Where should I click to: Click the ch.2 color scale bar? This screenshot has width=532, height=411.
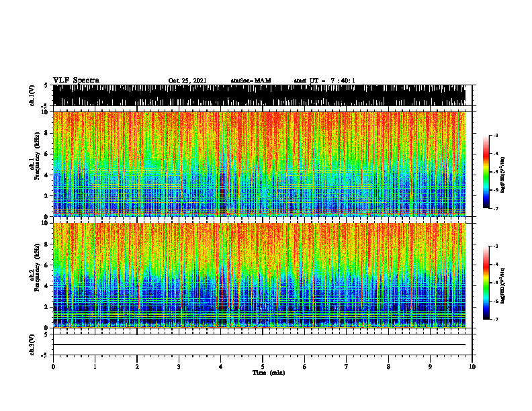[486, 283]
